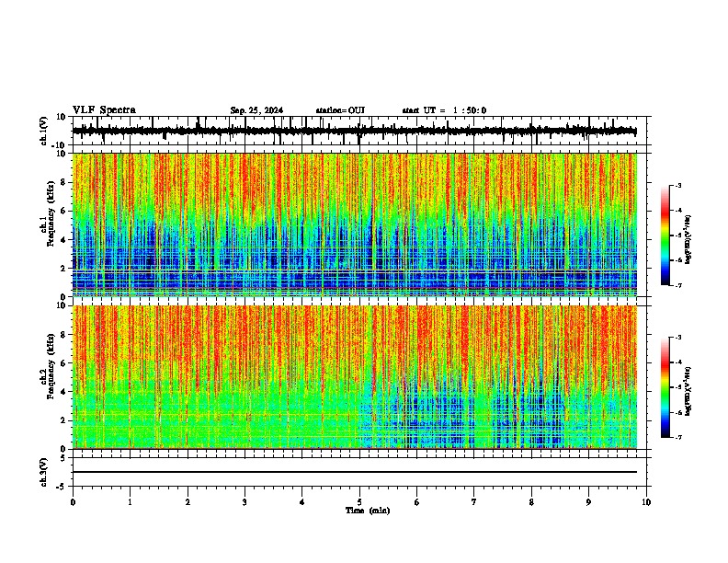
Task: Select the ch.2 "Frequency (kHz)" axis label
Action: click(x=51, y=366)
